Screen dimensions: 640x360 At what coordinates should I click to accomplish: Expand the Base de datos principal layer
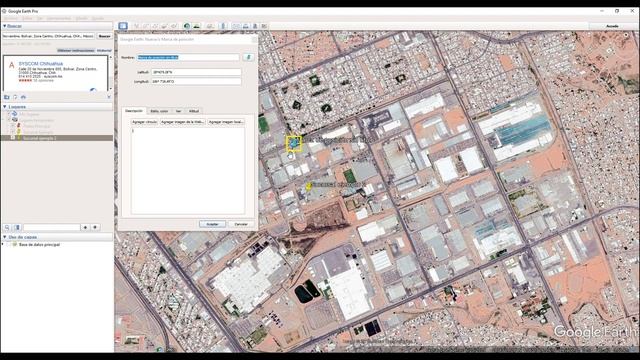[x=3, y=244]
